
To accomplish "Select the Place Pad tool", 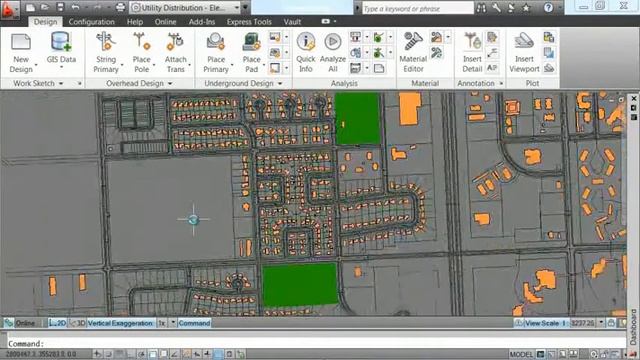I will (251, 53).
